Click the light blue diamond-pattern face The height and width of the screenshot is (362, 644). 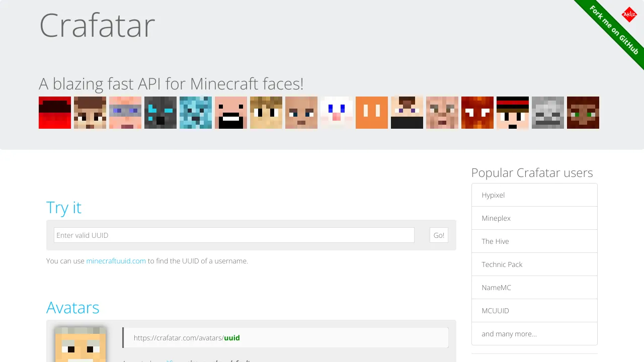(196, 113)
